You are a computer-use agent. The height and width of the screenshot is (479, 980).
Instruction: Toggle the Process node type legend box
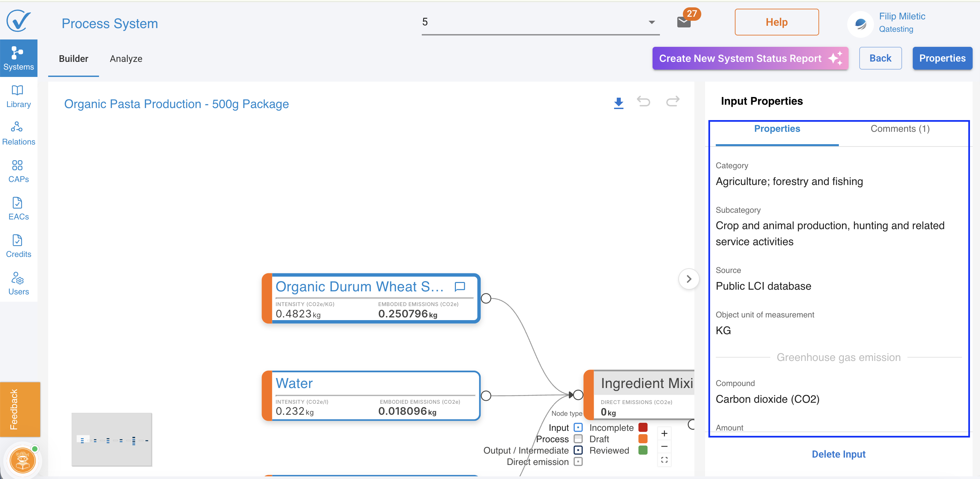point(578,439)
